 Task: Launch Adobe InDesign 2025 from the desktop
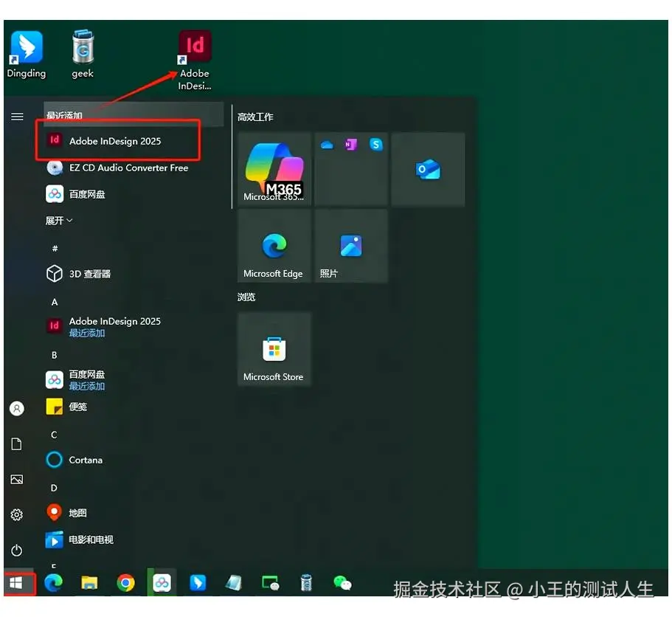pyautogui.click(x=193, y=46)
